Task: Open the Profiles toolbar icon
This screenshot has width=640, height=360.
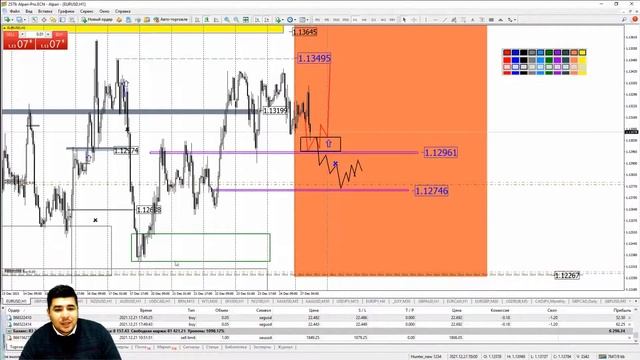Action: [x=19, y=20]
